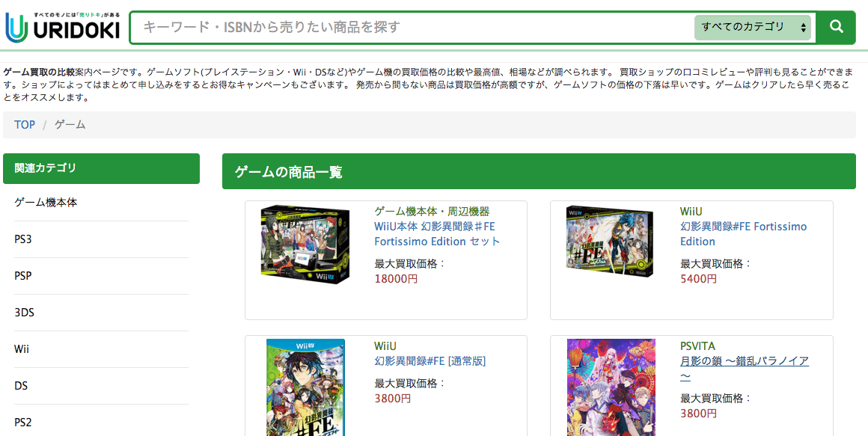
Task: Select PS3 category in sidebar
Action: [22, 239]
